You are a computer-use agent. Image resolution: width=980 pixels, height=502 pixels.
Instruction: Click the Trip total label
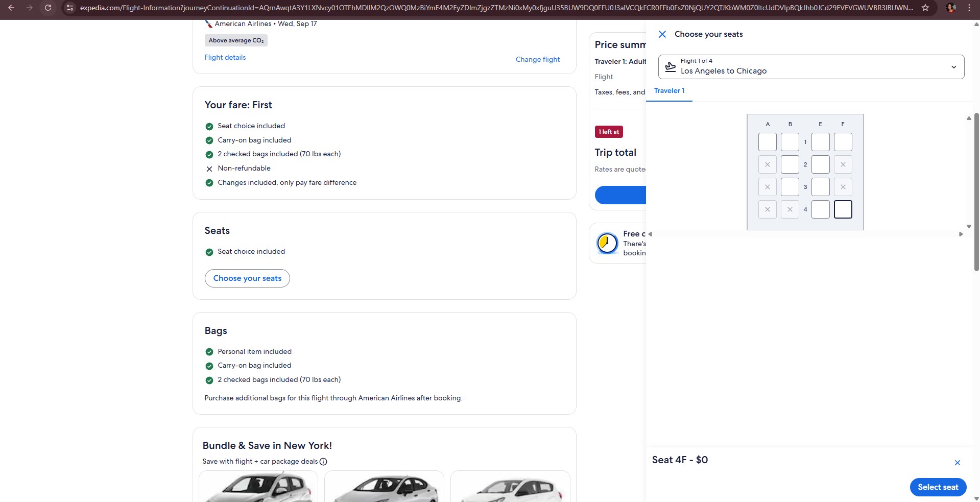615,152
